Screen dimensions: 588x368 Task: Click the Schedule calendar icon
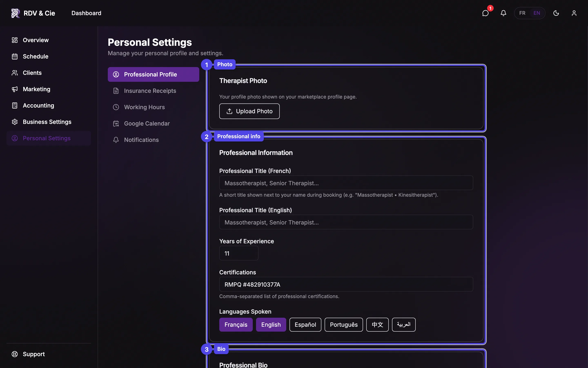tap(14, 56)
